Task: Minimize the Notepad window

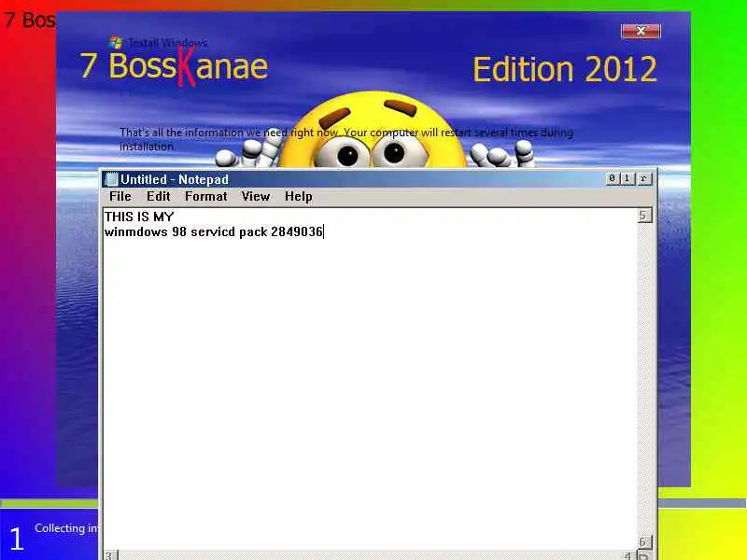Action: point(612,178)
